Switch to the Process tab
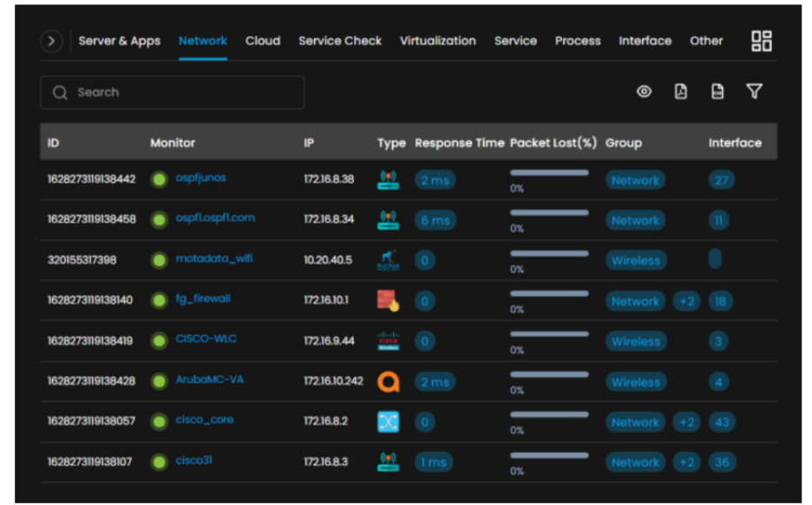The height and width of the screenshot is (505, 812). (x=578, y=41)
